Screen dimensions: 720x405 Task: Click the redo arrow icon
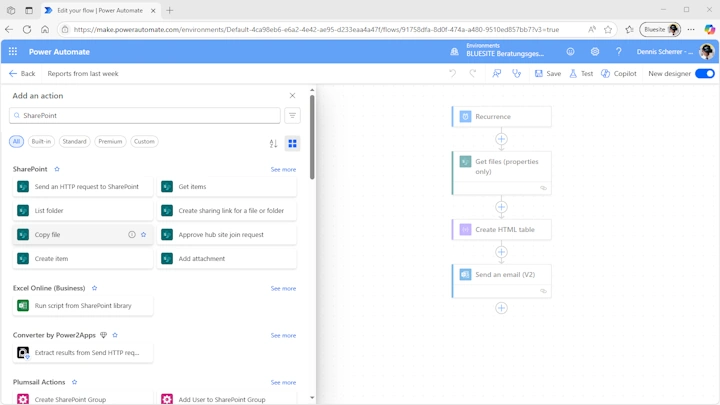tap(472, 73)
